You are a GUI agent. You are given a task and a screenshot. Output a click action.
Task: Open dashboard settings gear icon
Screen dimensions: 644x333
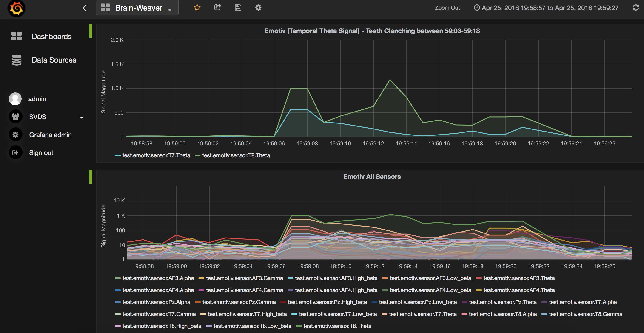click(258, 8)
